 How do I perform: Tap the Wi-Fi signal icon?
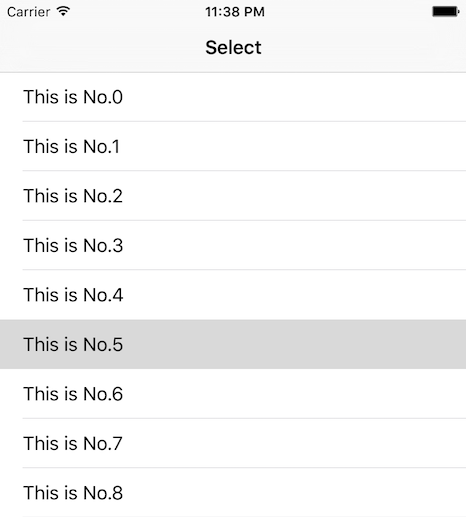(x=63, y=11)
